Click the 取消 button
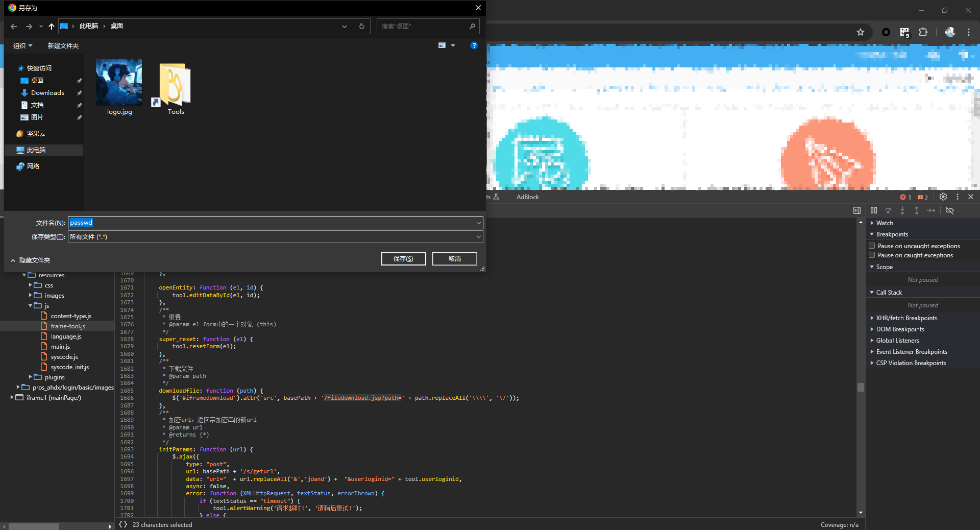This screenshot has height=530, width=980. tap(454, 259)
